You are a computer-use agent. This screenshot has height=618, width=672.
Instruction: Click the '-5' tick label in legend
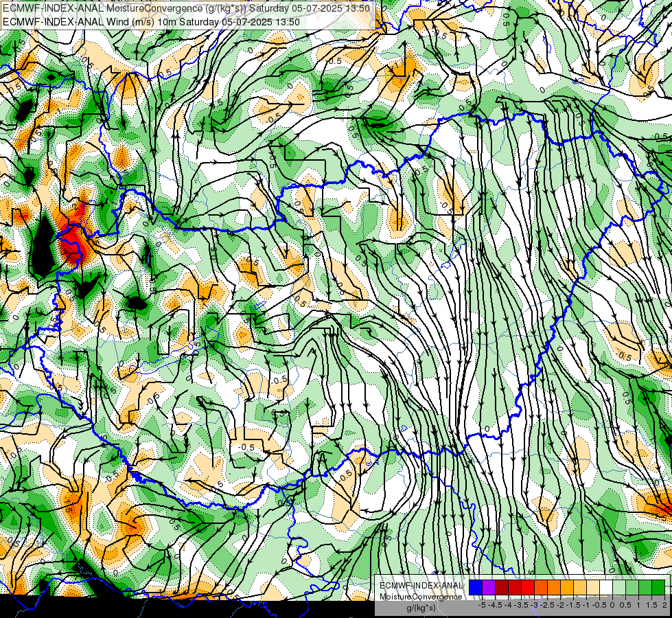482,605
